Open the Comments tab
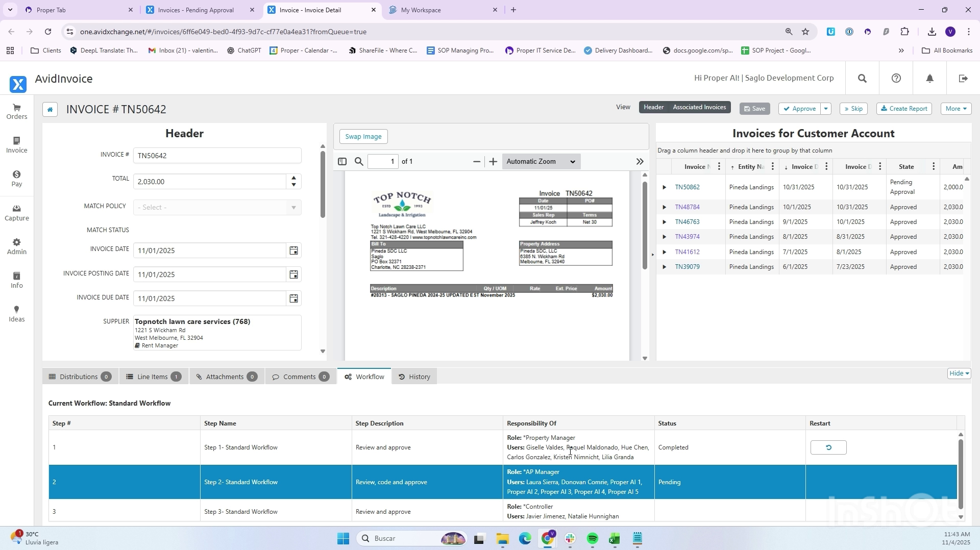 (x=301, y=377)
